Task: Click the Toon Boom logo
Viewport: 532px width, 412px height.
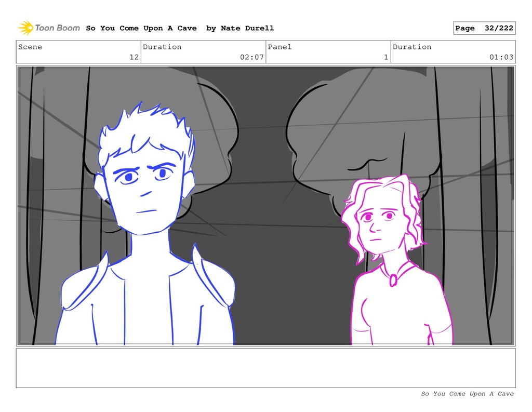Action: [49, 28]
